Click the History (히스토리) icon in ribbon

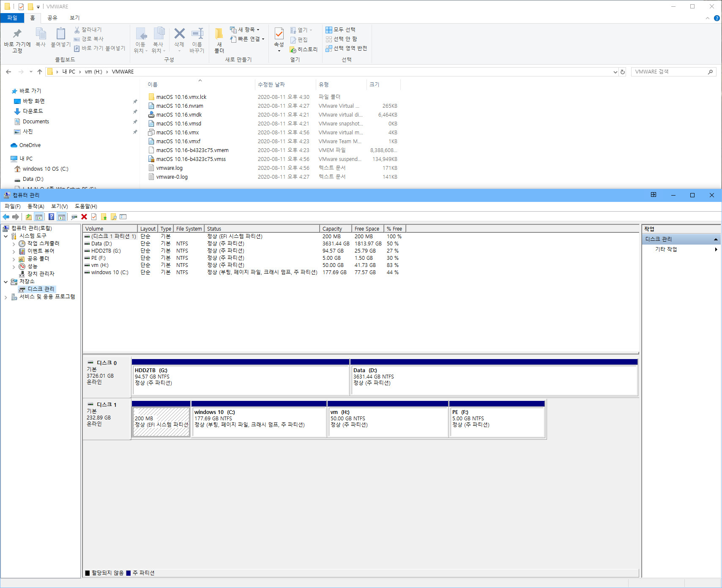point(293,50)
